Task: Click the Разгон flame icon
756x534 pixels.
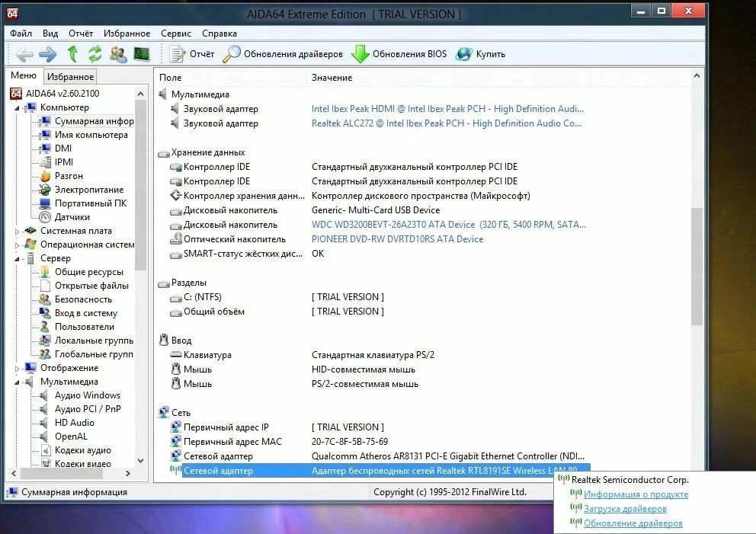Action: click(45, 176)
